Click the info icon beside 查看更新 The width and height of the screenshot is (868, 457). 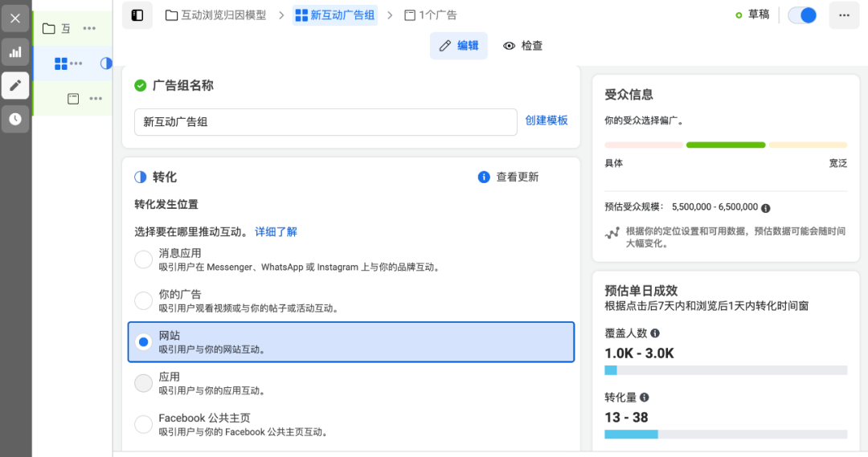pyautogui.click(x=484, y=177)
